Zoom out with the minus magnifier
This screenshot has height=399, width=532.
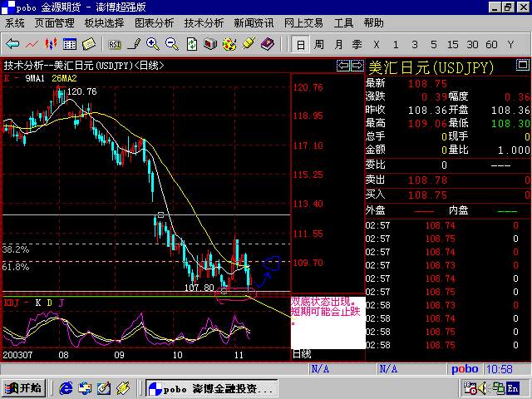point(172,44)
